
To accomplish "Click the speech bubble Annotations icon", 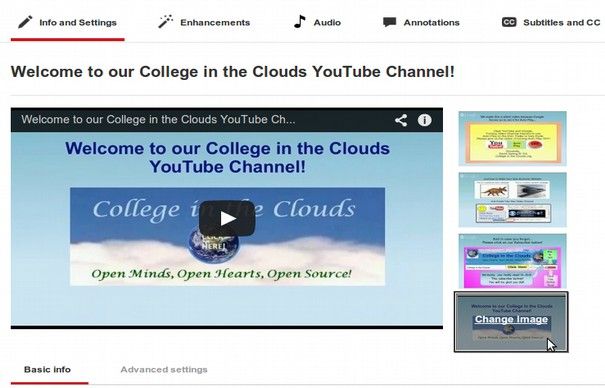I will pyautogui.click(x=389, y=22).
